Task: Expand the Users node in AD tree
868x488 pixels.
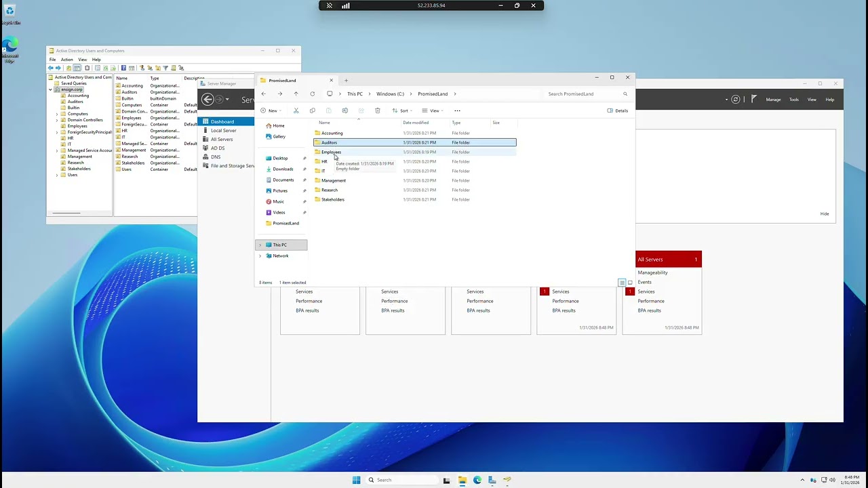Action: coord(57,175)
